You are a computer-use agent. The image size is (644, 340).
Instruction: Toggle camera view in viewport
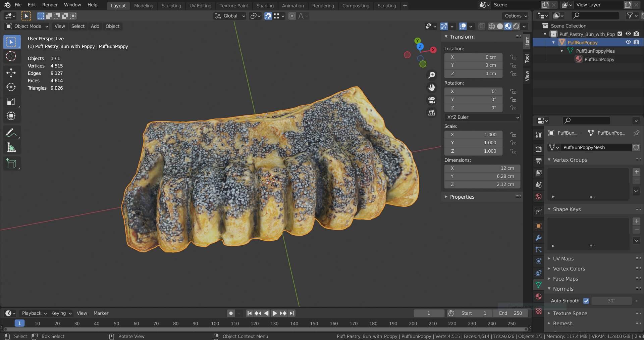432,100
